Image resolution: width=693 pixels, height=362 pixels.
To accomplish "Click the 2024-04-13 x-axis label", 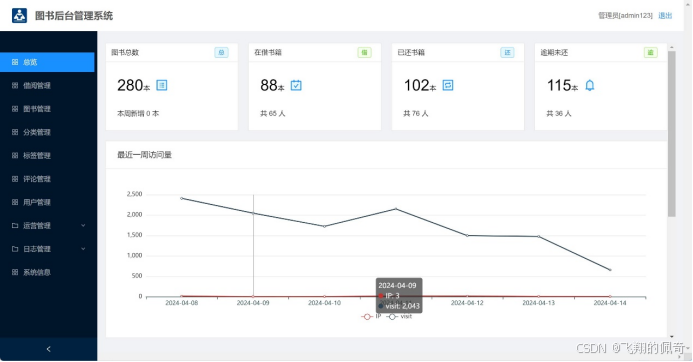I will point(538,303).
